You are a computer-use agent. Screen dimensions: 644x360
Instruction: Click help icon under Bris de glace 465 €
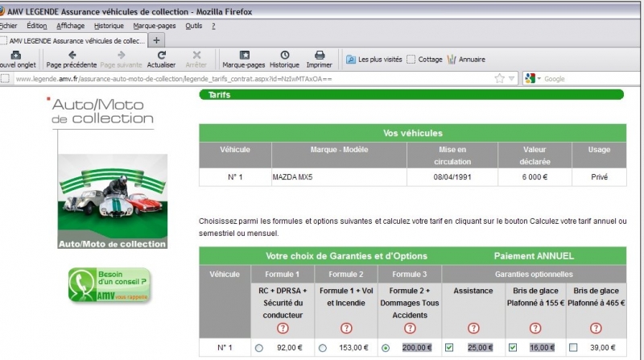[596, 328]
